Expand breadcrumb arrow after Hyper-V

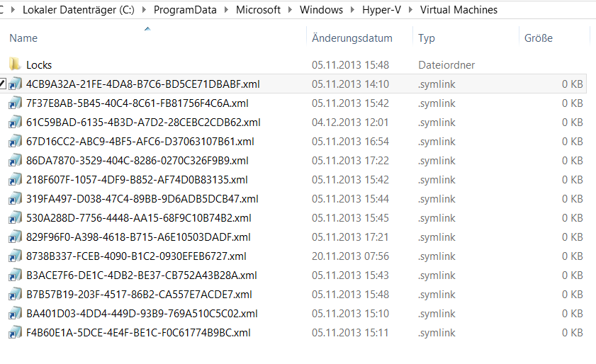(410, 9)
